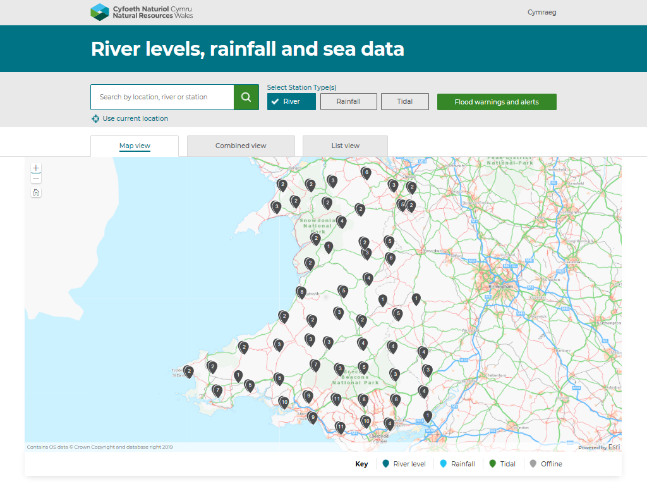Screen dimensions: 647x486
Task: Select cluster marker 10 on the Gower coast
Action: (283, 402)
